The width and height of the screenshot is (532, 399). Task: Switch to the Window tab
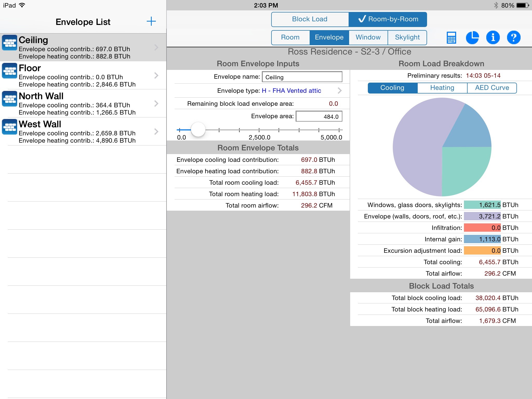(368, 37)
